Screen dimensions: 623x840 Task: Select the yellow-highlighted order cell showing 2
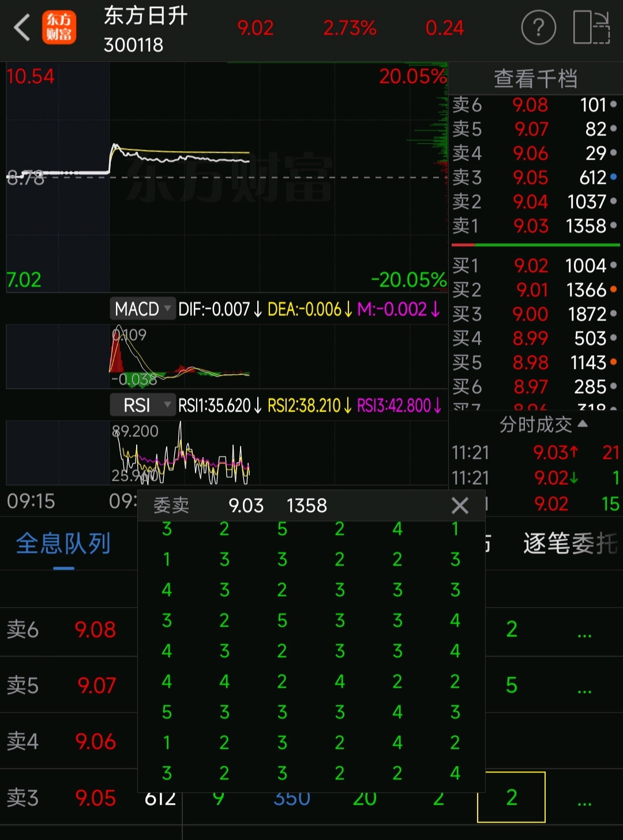tap(511, 797)
